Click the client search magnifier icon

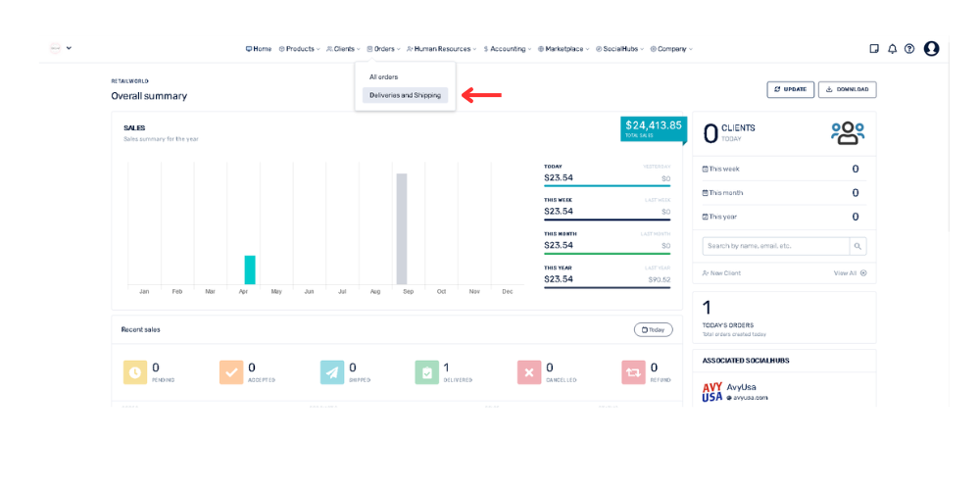pos(857,247)
